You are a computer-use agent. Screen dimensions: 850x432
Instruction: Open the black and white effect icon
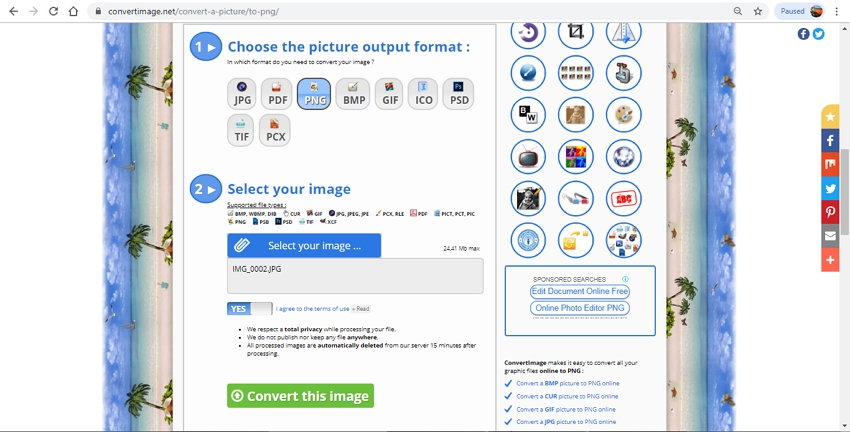(528, 115)
